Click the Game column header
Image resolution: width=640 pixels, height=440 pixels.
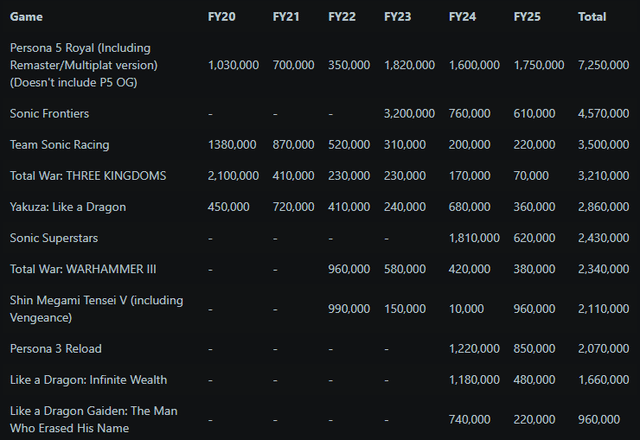(26, 17)
